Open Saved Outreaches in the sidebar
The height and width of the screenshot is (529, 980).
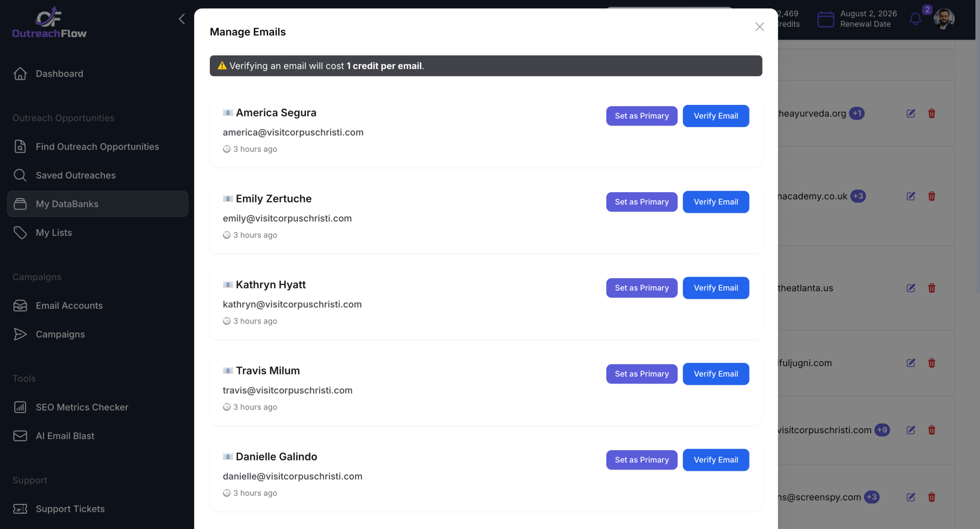(75, 175)
